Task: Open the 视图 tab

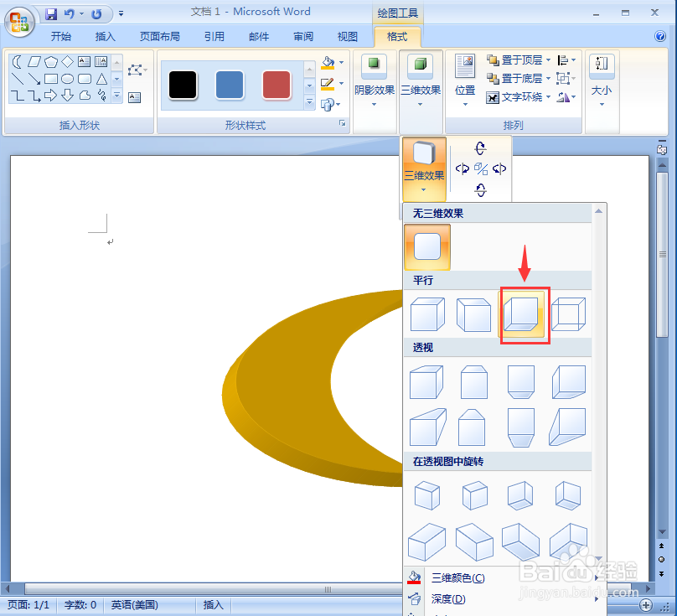Action: coord(348,37)
